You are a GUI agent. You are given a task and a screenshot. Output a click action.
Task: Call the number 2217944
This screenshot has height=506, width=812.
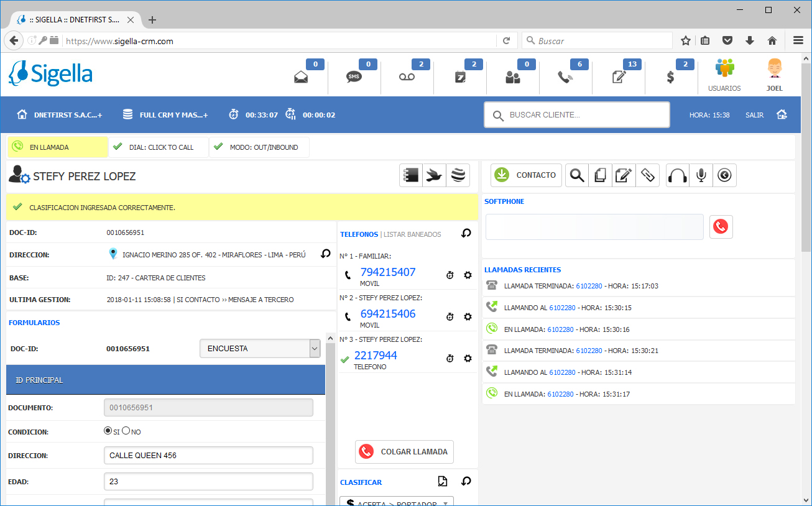coord(376,356)
